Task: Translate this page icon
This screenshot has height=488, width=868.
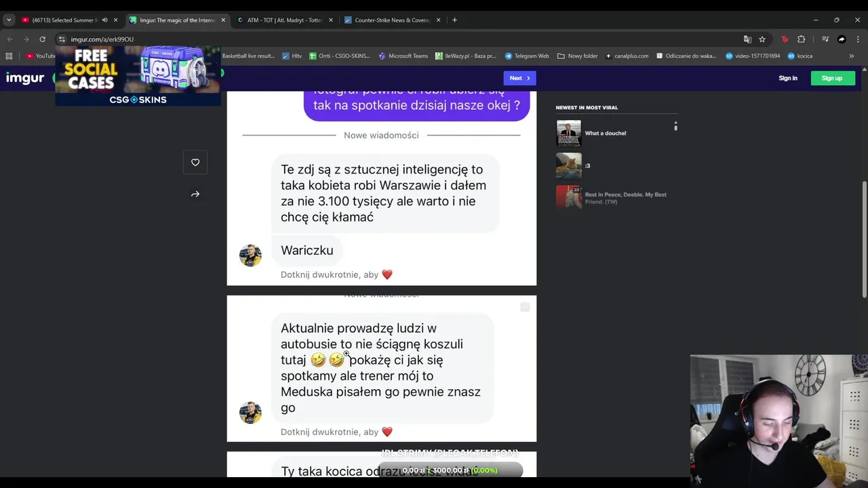Action: [x=747, y=39]
